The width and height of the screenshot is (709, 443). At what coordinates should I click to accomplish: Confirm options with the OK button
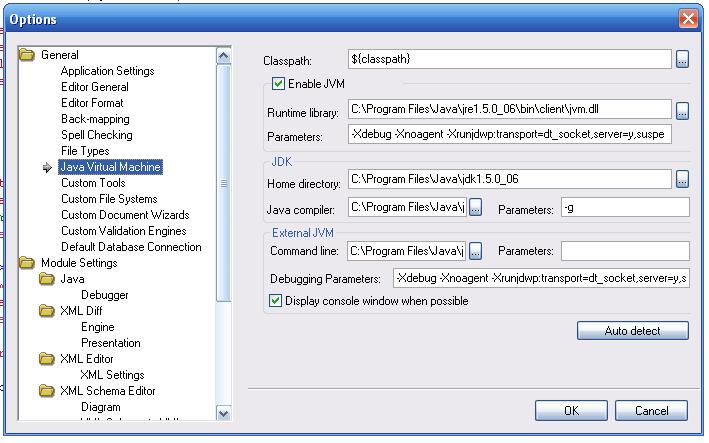pyautogui.click(x=571, y=410)
